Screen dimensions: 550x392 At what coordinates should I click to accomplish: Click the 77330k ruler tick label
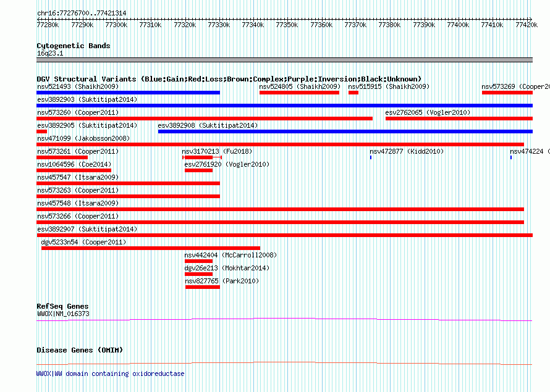click(x=219, y=25)
